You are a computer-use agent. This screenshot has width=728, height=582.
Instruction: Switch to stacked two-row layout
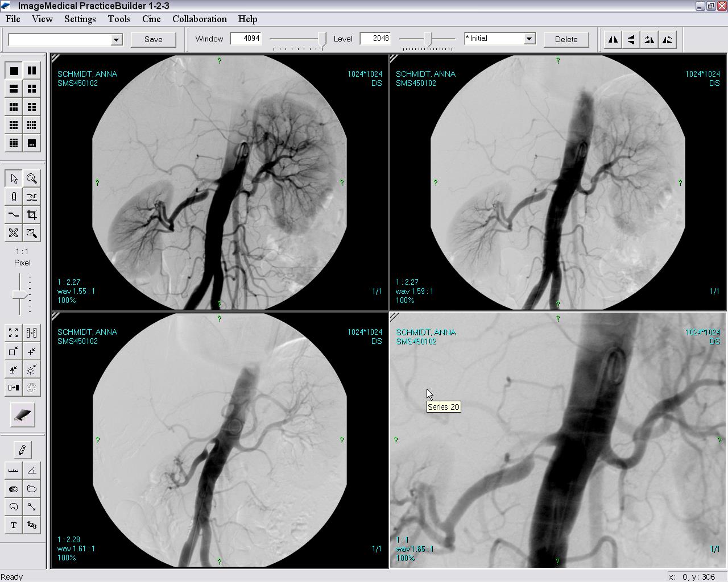(x=14, y=89)
